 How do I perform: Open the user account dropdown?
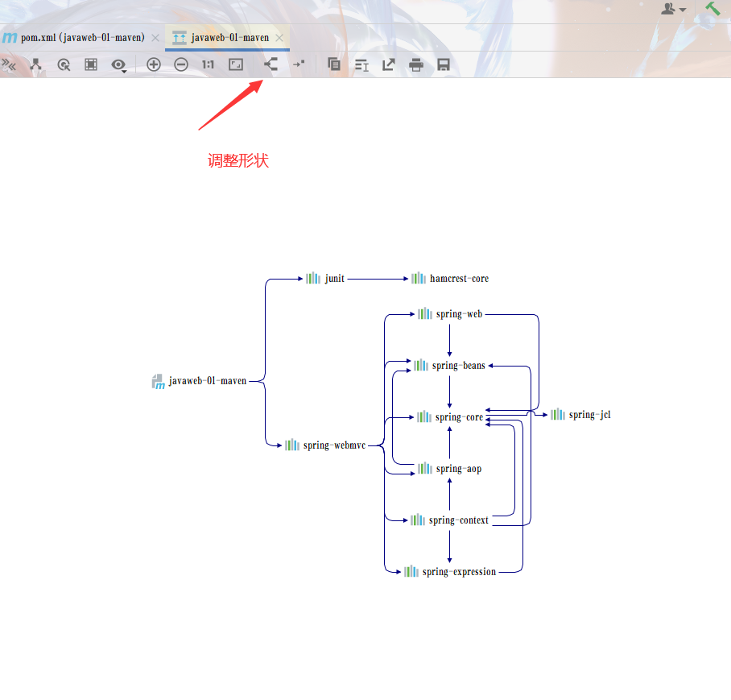673,9
